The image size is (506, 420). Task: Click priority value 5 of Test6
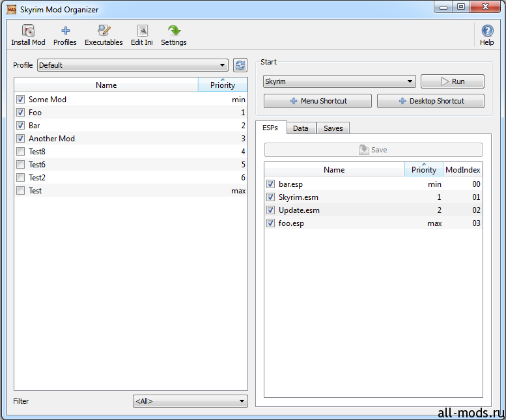(x=244, y=165)
